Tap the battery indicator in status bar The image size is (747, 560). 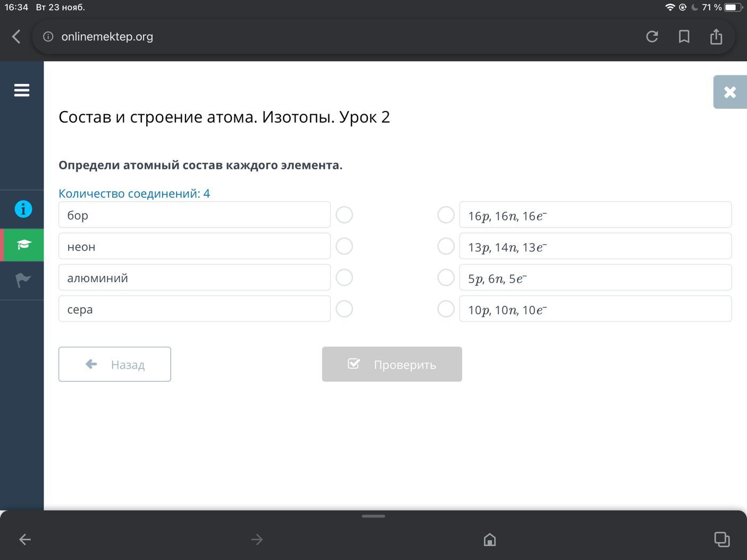[733, 7]
